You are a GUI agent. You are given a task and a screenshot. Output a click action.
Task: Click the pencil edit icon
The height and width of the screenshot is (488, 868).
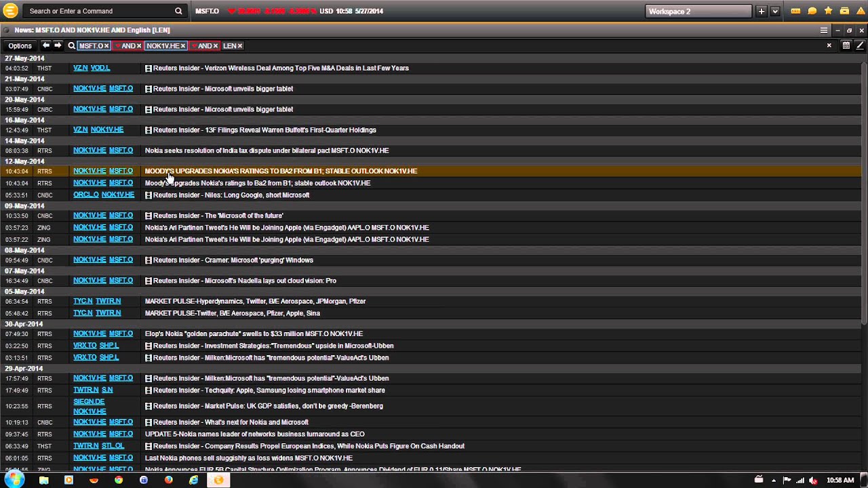(x=860, y=45)
